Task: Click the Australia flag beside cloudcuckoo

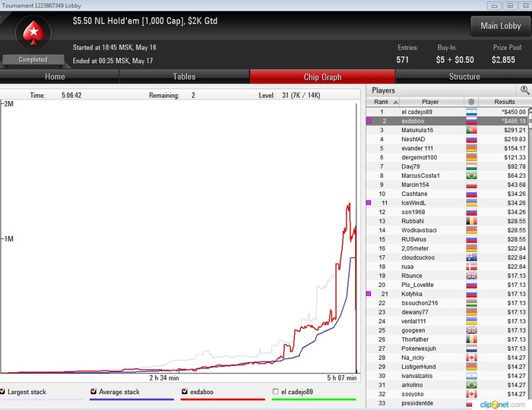Action: pos(472,257)
